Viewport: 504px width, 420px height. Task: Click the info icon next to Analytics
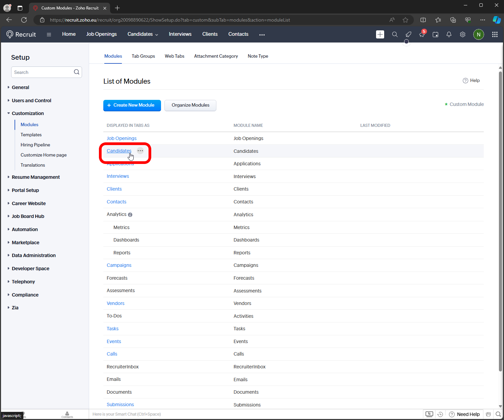(x=130, y=215)
